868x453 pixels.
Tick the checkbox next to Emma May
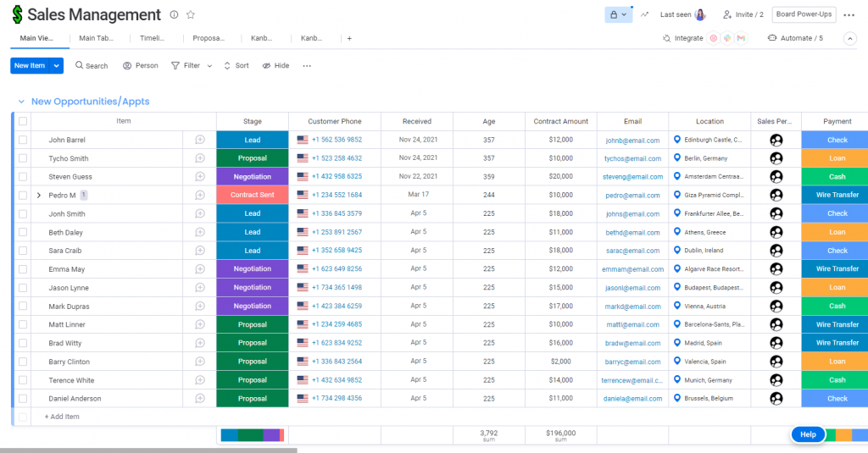[23, 269]
